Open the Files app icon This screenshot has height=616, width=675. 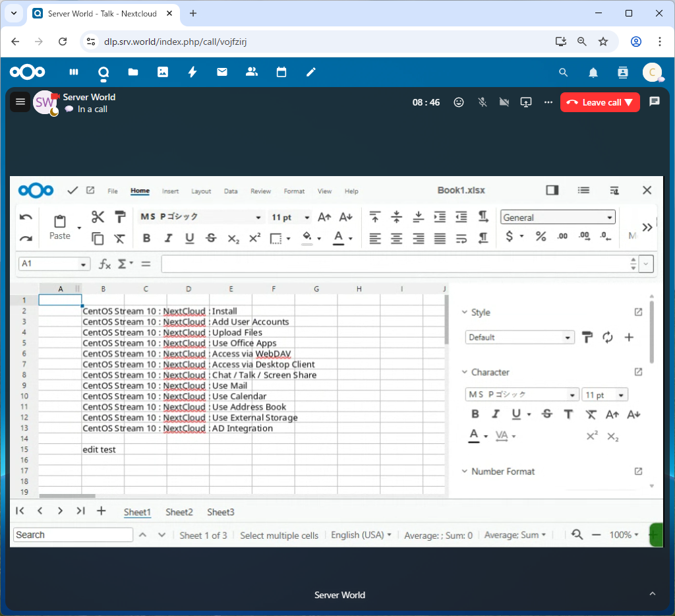pyautogui.click(x=133, y=72)
